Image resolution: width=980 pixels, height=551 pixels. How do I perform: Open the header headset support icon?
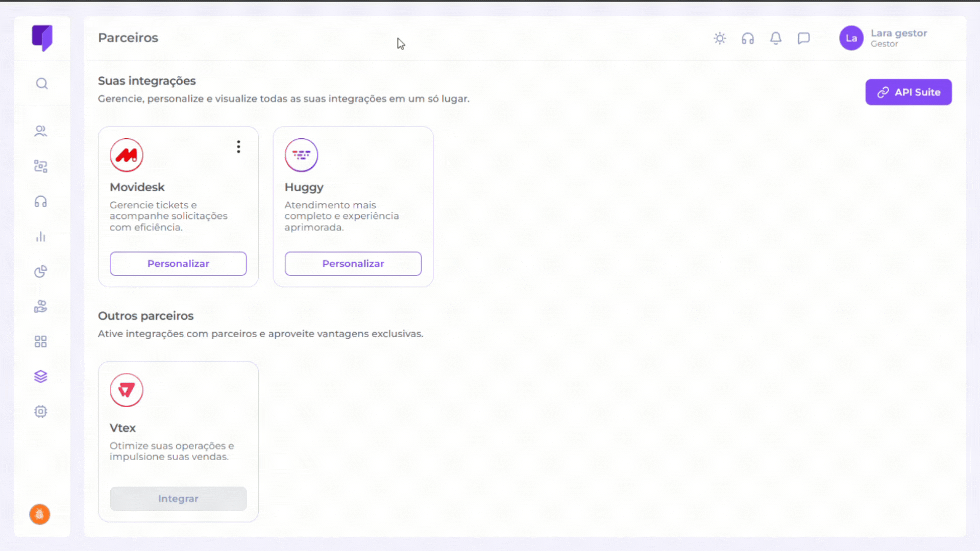748,38
